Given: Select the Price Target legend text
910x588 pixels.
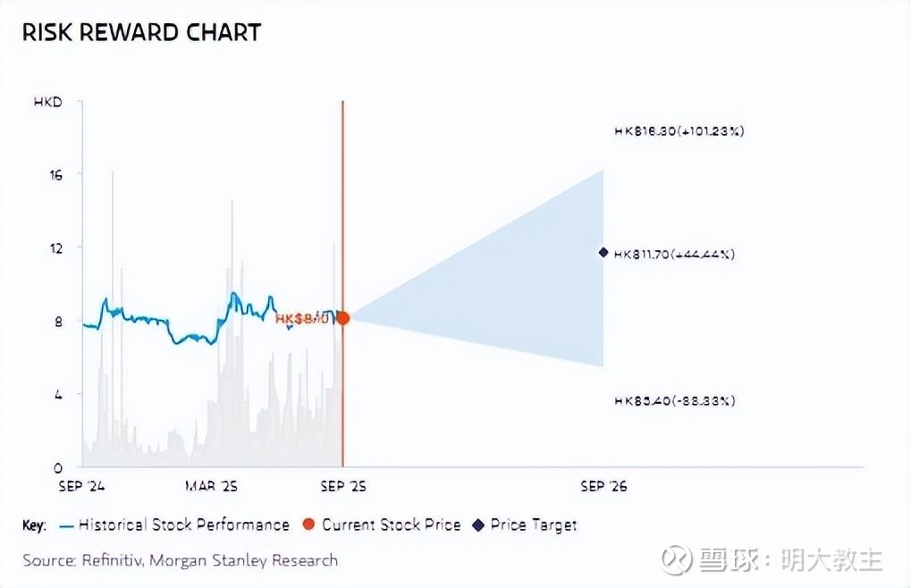Looking at the screenshot, I should [x=534, y=525].
